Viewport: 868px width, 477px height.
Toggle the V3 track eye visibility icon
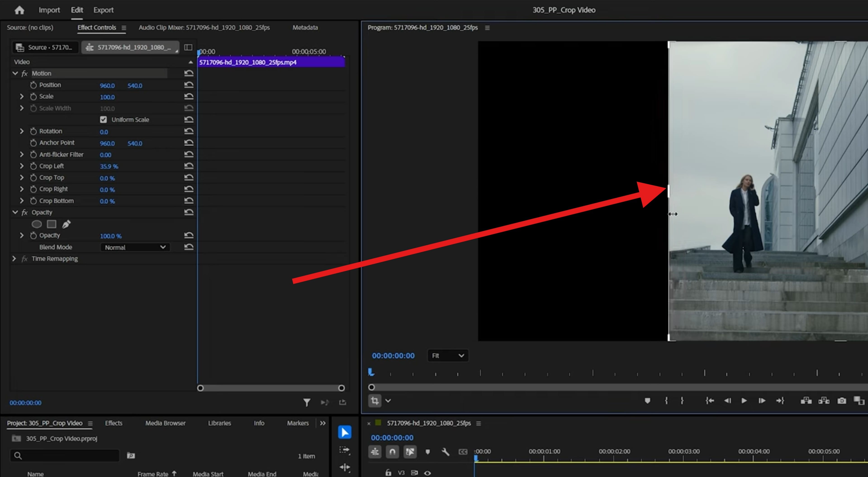428,473
